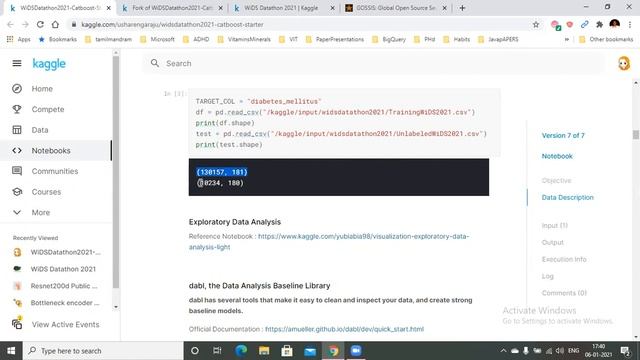Open the Windows Start menu
Viewport: 640px width, 360px height.
[11, 351]
